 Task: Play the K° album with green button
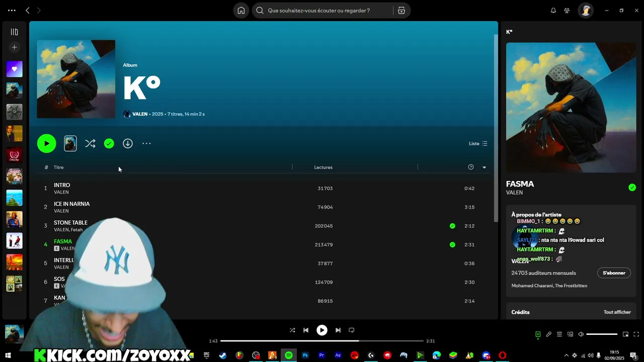pos(46,144)
